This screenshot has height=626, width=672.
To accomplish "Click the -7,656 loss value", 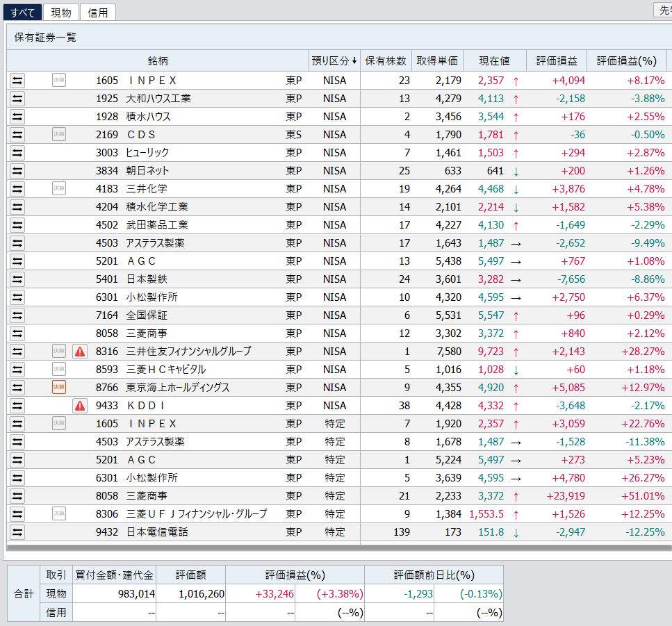I will pyautogui.click(x=571, y=279).
